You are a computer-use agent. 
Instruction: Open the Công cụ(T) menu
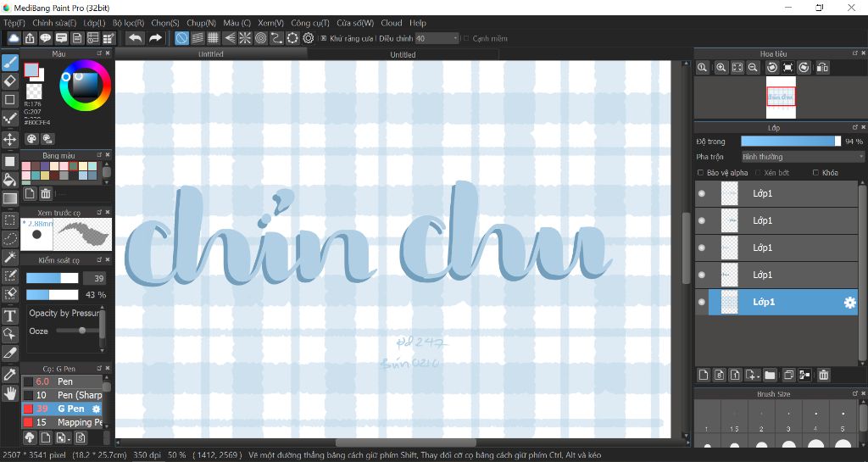point(310,23)
